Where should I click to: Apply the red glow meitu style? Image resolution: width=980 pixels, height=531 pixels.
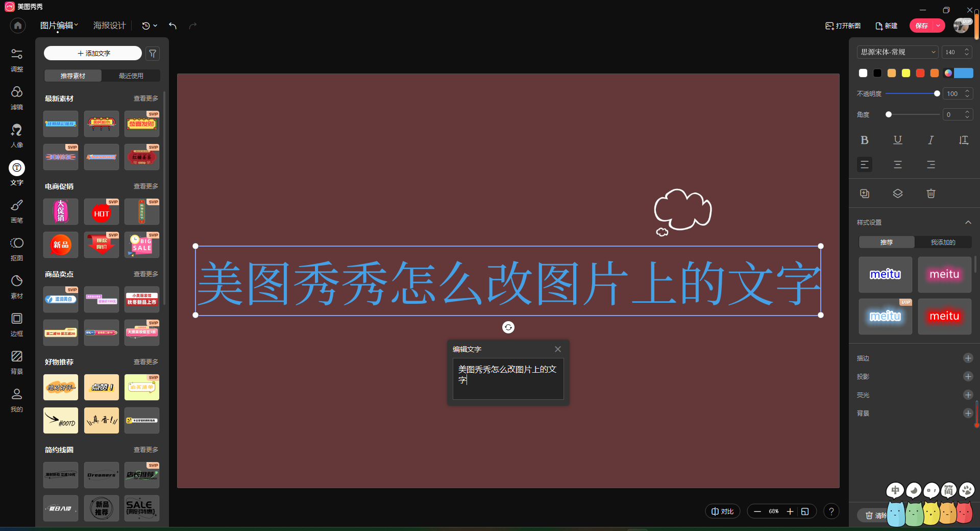[x=944, y=316]
